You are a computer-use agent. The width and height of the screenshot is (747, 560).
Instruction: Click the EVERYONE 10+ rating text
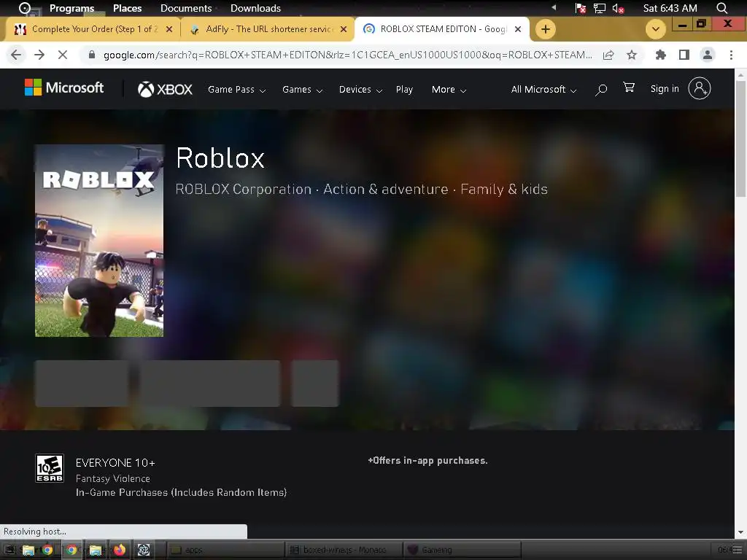pyautogui.click(x=115, y=463)
